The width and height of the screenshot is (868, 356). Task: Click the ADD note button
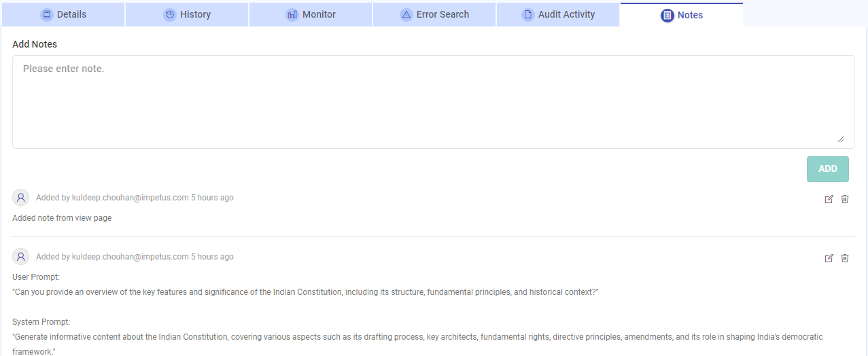coord(828,169)
